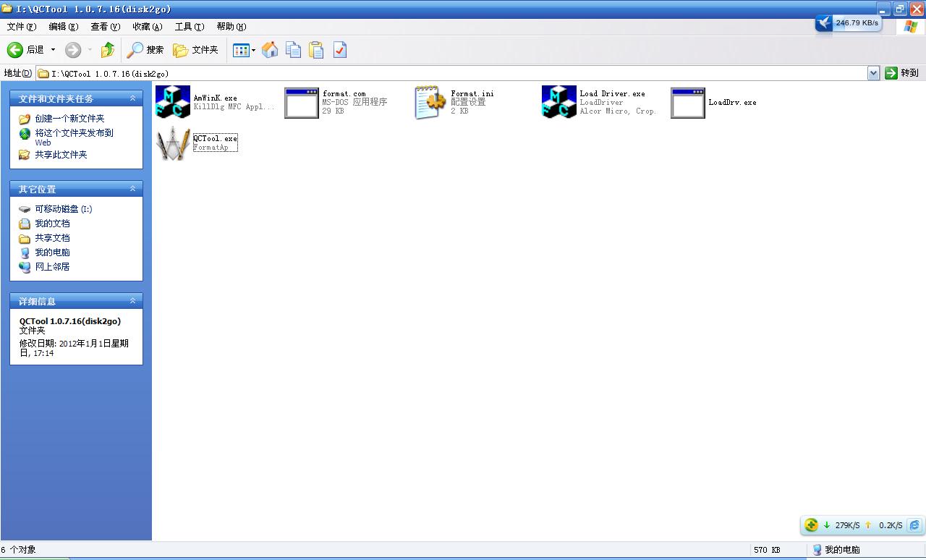Go up one folder level
The image size is (926, 560).
tap(108, 50)
